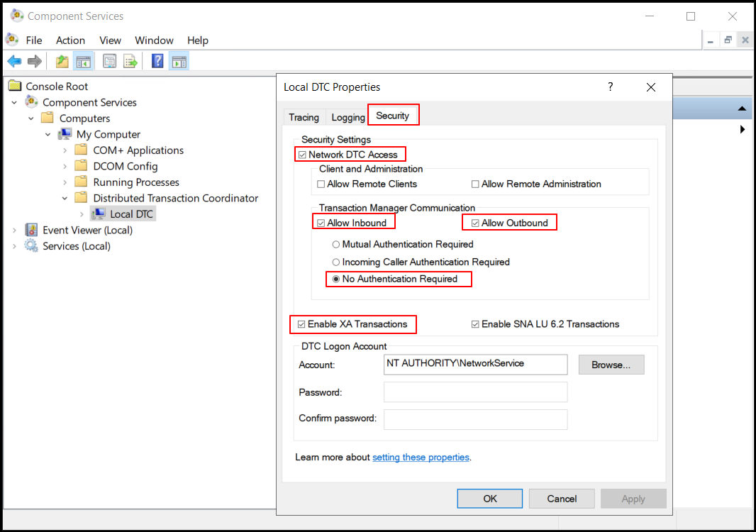
Task: Open the 'setting these properties' link
Action: tap(421, 458)
